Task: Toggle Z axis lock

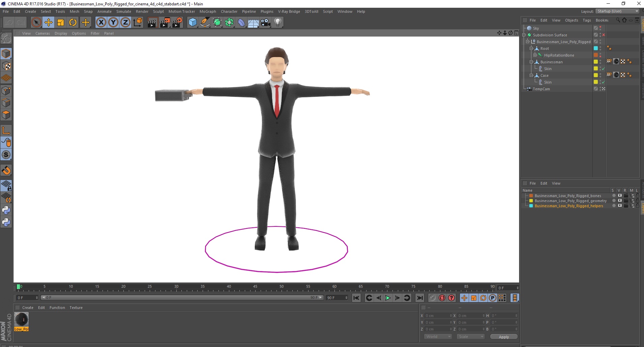Action: pos(125,23)
